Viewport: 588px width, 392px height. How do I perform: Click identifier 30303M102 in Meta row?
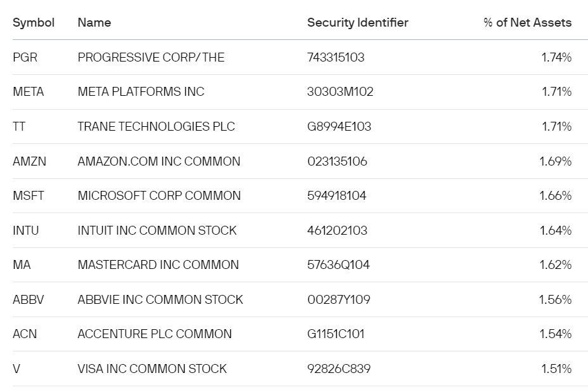click(340, 92)
